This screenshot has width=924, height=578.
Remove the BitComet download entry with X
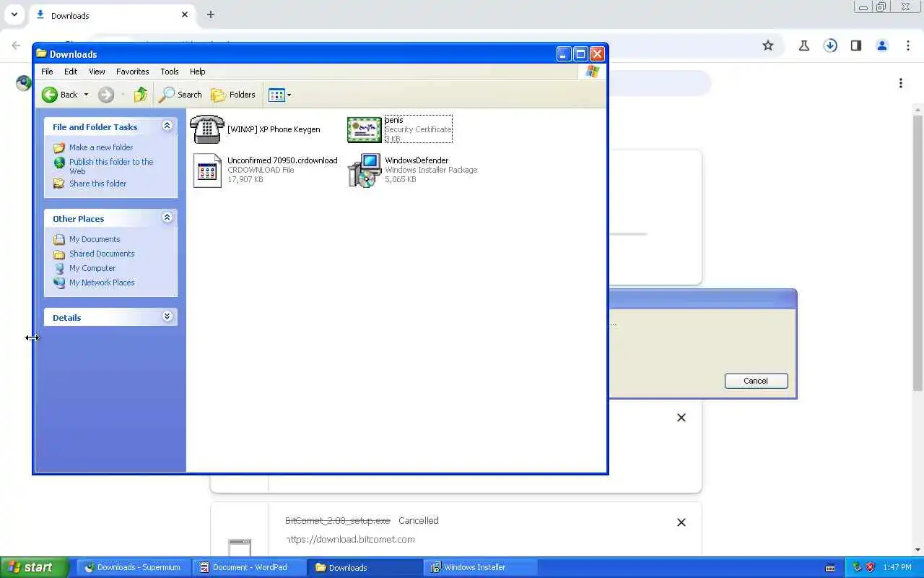(681, 522)
